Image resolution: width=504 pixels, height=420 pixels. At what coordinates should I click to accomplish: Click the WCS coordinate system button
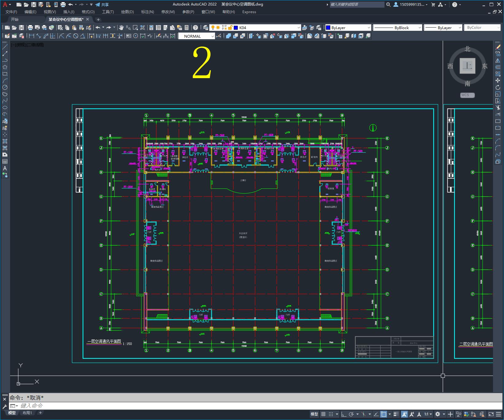(x=467, y=95)
